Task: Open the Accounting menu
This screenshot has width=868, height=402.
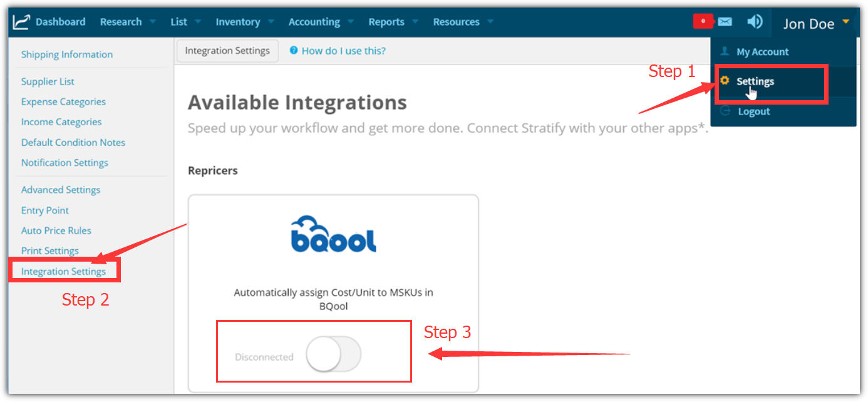Action: point(314,22)
